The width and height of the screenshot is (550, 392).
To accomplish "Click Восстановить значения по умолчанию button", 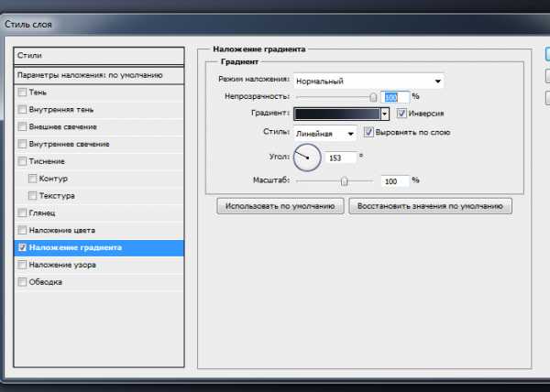I will click(x=429, y=206).
